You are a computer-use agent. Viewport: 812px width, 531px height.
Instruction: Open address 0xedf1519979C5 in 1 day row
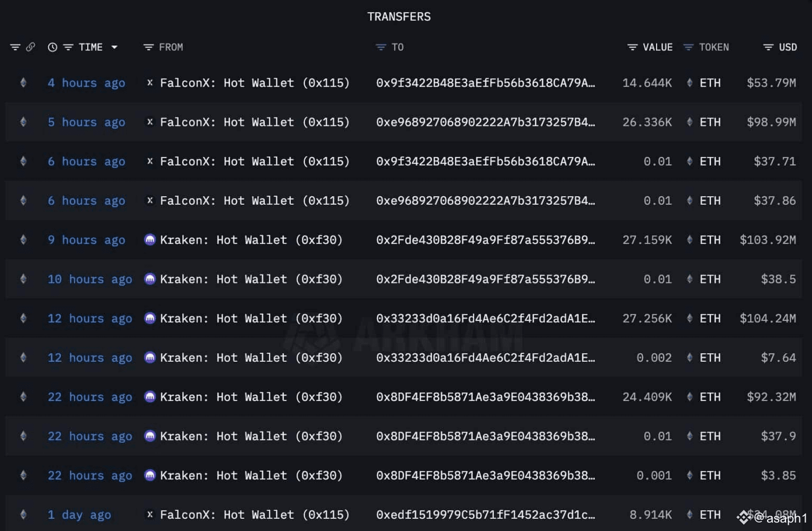(485, 515)
